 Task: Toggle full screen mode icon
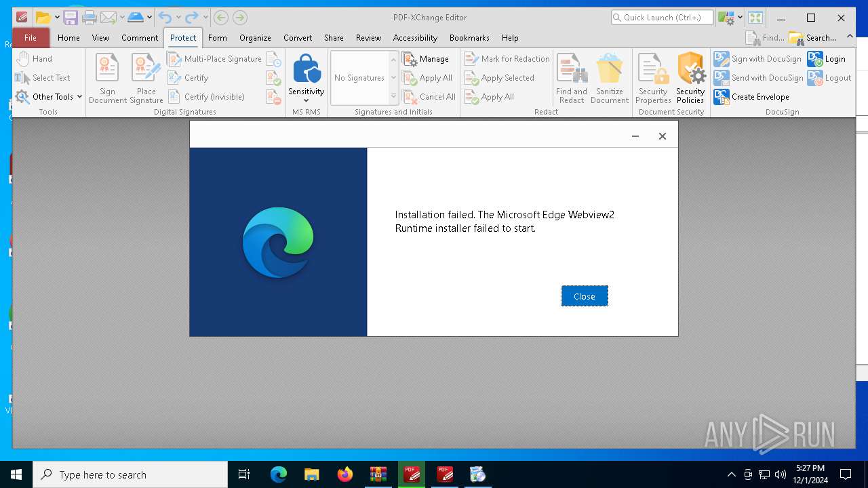(x=755, y=18)
